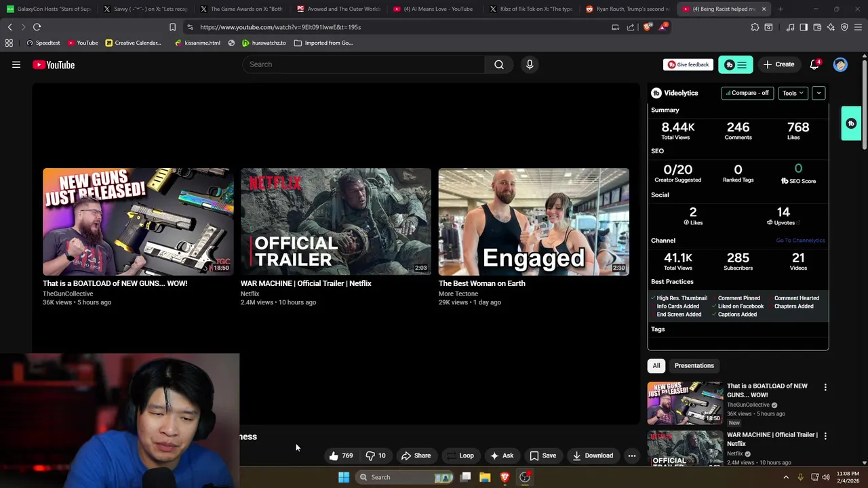
Task: Open YouTube notifications bell
Action: click(814, 64)
